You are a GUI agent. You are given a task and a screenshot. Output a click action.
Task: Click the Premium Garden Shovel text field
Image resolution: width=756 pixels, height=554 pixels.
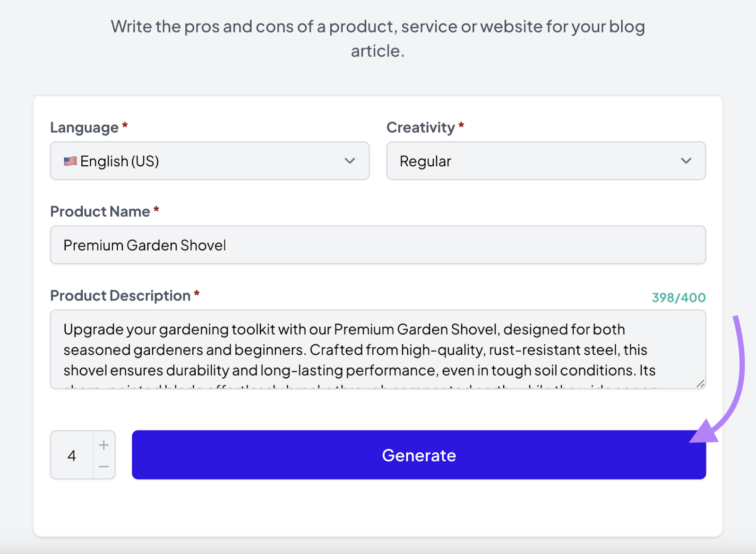pos(377,245)
